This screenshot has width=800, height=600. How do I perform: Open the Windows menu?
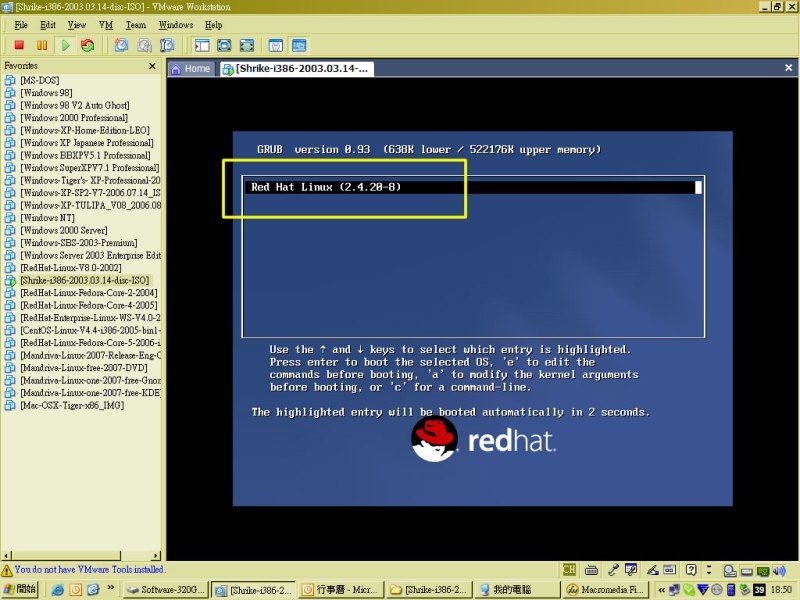(176, 24)
